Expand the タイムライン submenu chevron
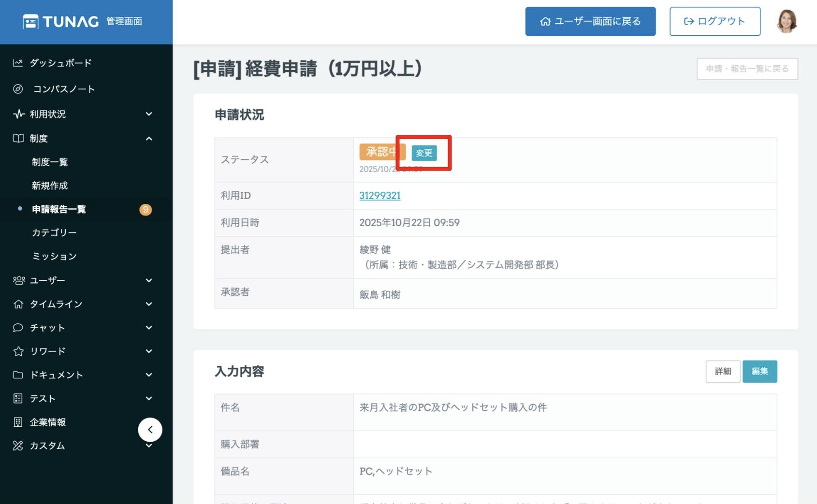Image resolution: width=817 pixels, height=504 pixels. point(149,304)
